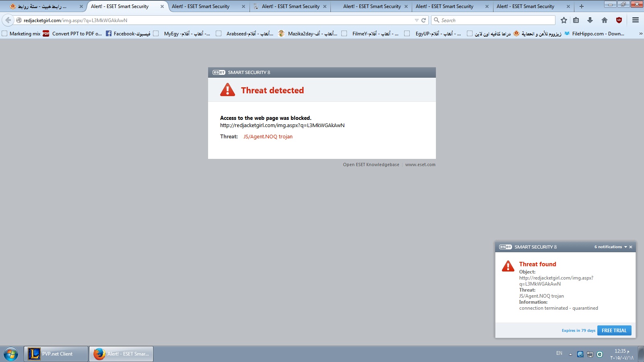644x362 pixels.
Task: Open the FileHippo.com bookmark
Action: 594,33
